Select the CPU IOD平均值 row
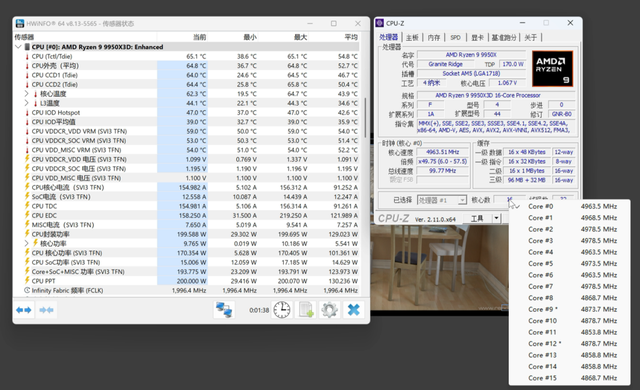The image size is (640, 390). click(x=187, y=122)
